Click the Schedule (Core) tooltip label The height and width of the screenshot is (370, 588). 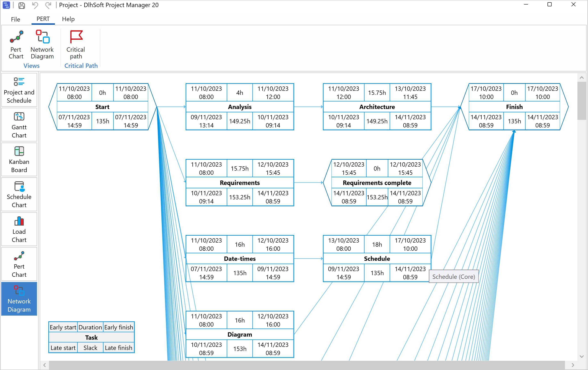[453, 276]
